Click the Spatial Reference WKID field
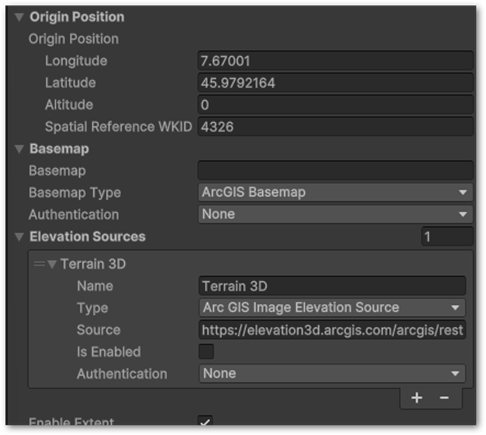The image size is (486, 435). point(336,127)
